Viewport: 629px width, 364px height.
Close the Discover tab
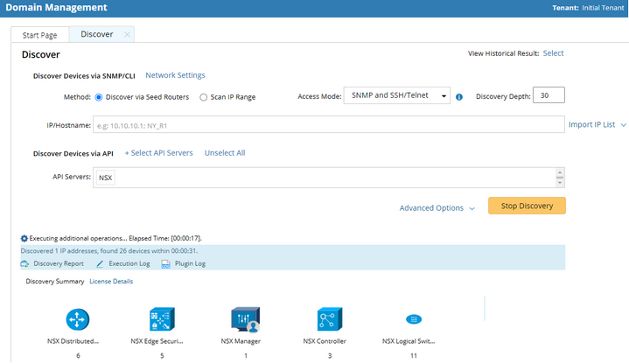(127, 34)
